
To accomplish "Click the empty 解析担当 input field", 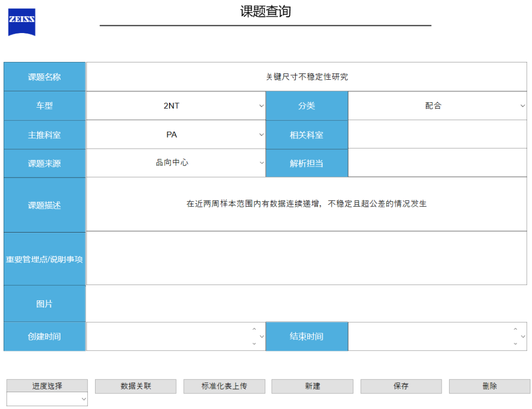I will (437, 163).
